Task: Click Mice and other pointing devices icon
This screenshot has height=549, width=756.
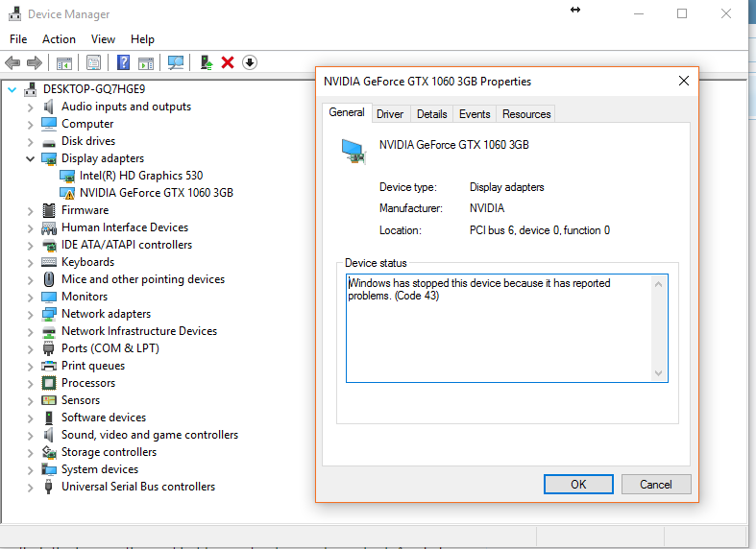Action: pyautogui.click(x=49, y=279)
